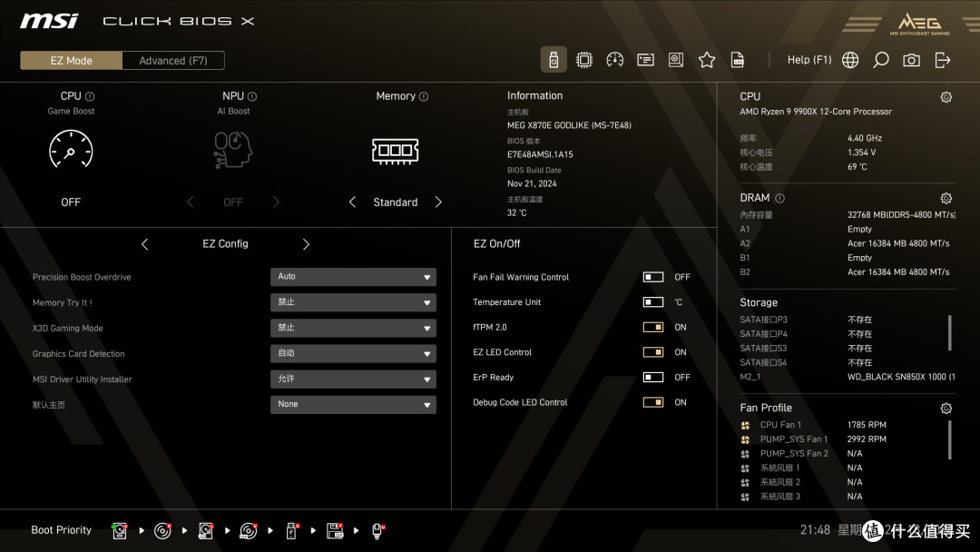Toggle fTPM 2.0 switch

(653, 327)
